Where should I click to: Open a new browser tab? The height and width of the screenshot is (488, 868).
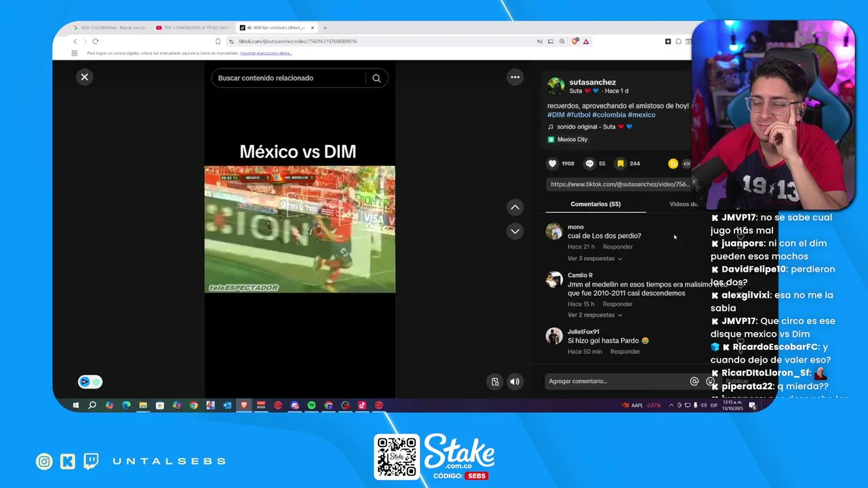pyautogui.click(x=325, y=28)
